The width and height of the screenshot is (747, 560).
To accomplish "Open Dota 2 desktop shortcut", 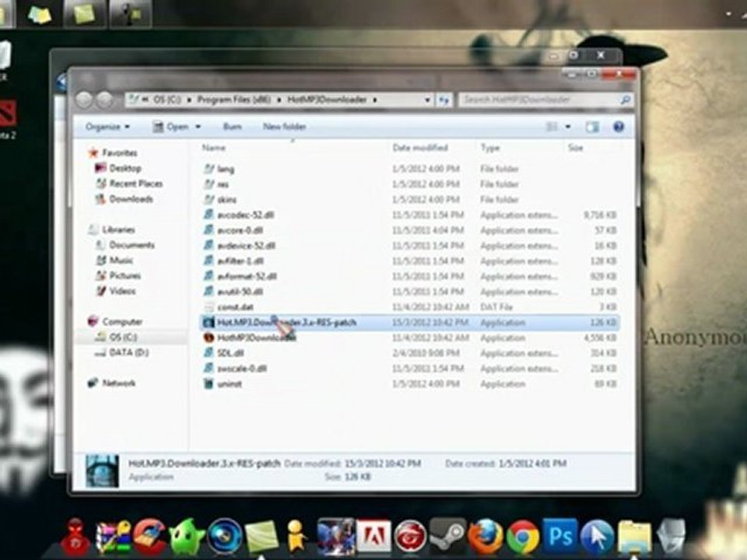I will pos(7,119).
